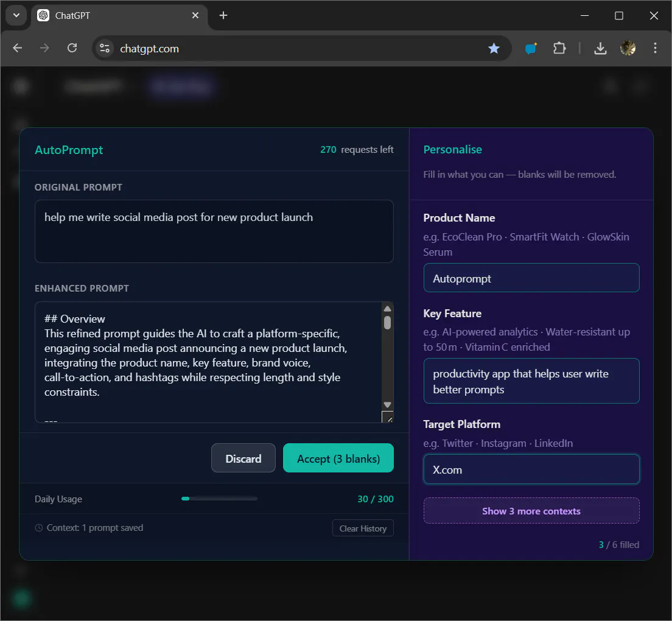Edit the original prompt text box
The height and width of the screenshot is (621, 672).
(x=214, y=231)
